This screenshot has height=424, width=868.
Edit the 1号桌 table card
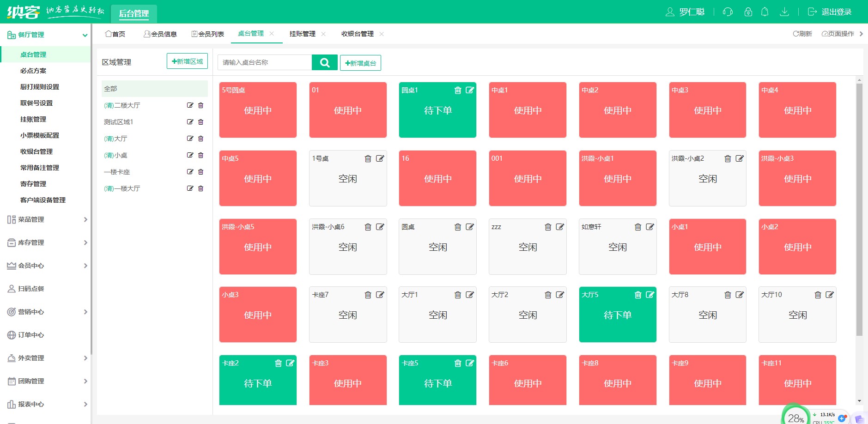click(380, 158)
